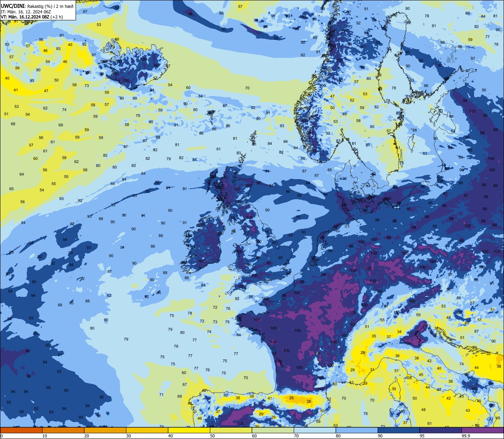Select the 60–70 light green legend swatch
504x439 pixels.
click(x=273, y=430)
